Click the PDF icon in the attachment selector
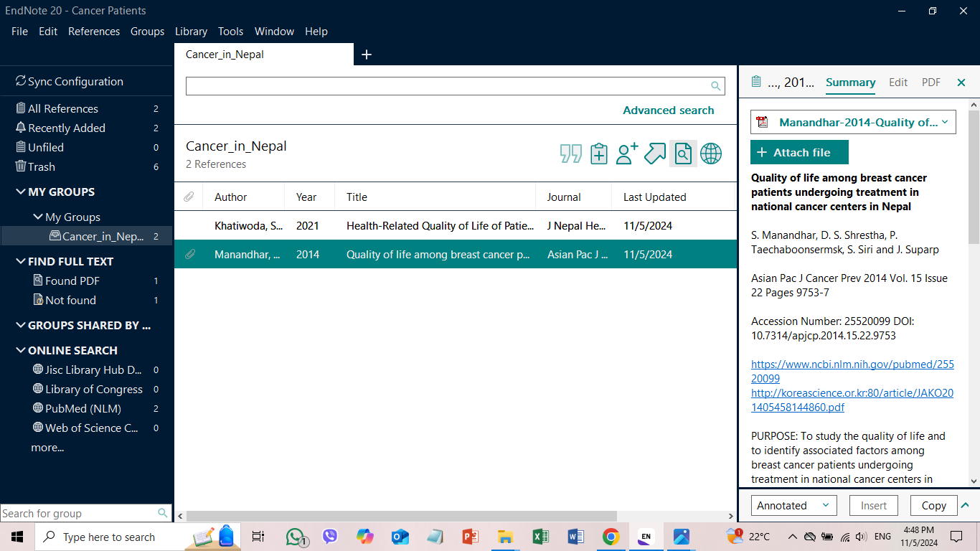 [763, 122]
